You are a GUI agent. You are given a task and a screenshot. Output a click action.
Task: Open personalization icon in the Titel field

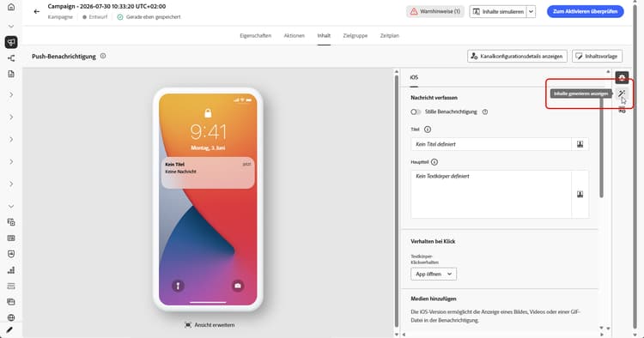(580, 144)
